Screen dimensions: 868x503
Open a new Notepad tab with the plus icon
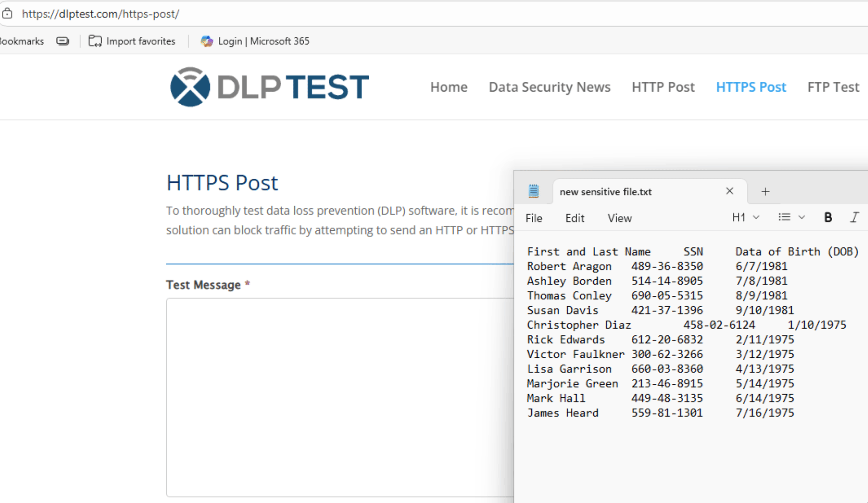pyautogui.click(x=765, y=191)
